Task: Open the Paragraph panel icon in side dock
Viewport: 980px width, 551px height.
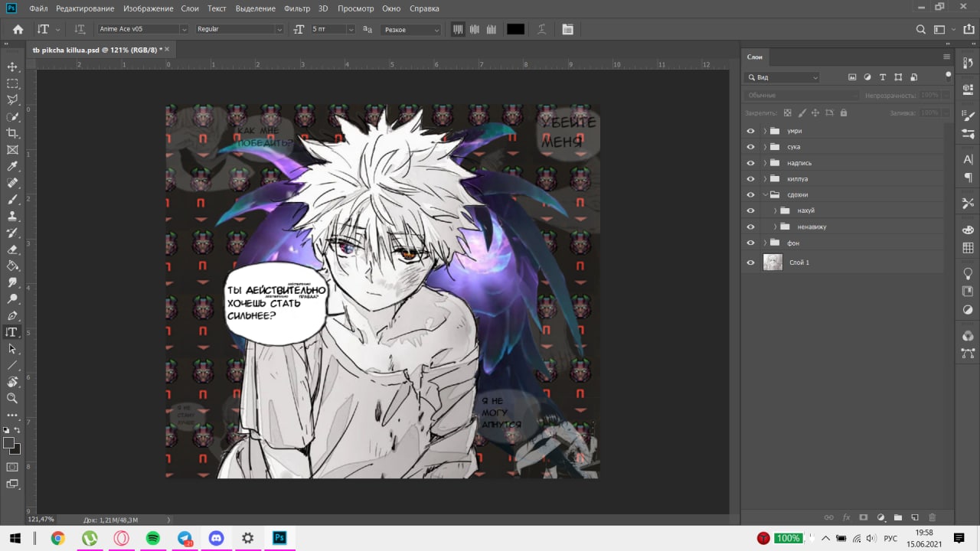Action: pos(968,178)
